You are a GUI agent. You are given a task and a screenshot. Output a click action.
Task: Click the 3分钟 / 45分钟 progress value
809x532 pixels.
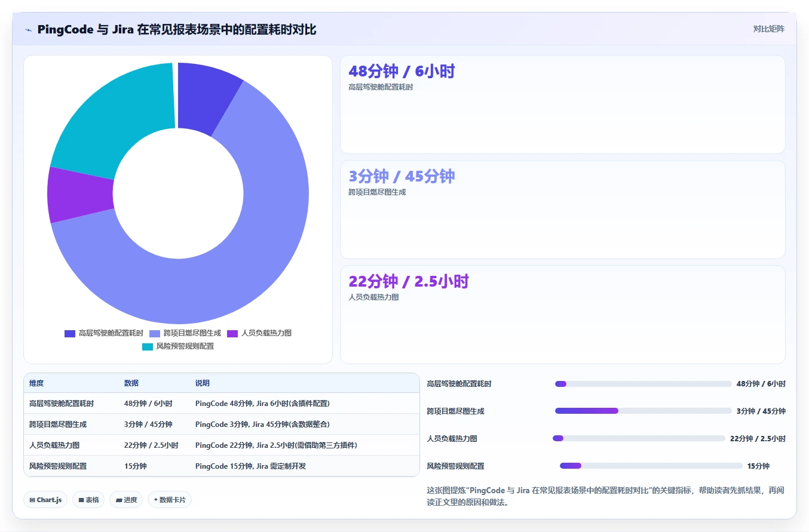click(x=761, y=411)
